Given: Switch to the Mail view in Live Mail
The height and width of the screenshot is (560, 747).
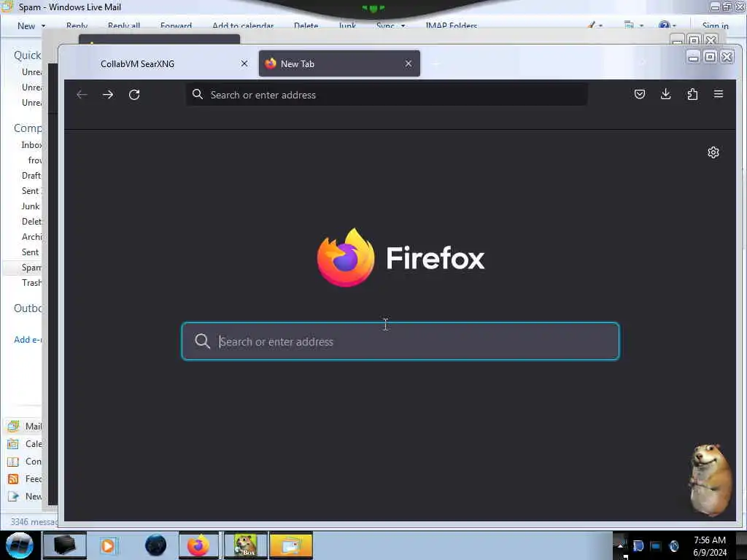Looking at the screenshot, I should [25, 426].
